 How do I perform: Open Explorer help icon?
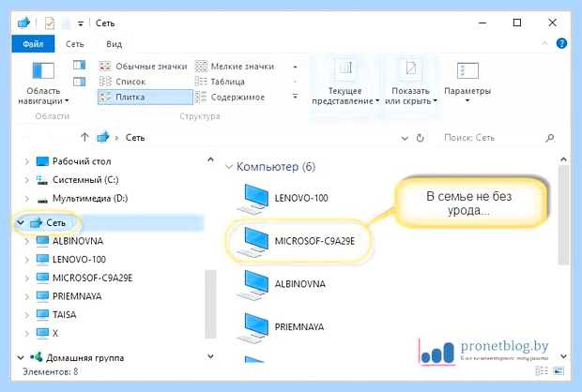click(561, 44)
